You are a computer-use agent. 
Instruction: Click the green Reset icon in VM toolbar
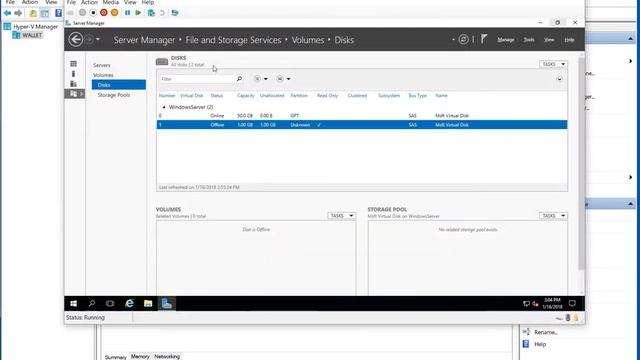138,13
